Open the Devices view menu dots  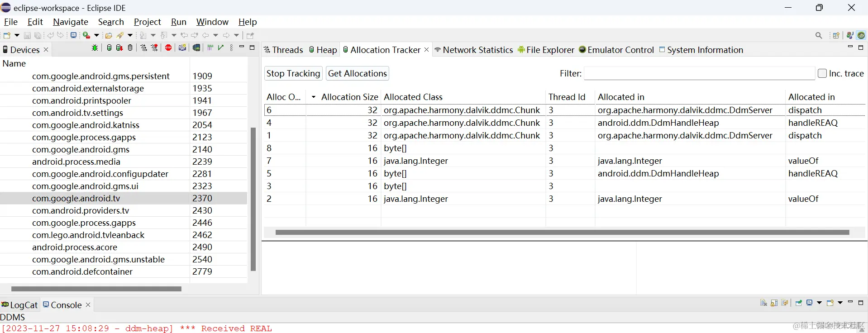(231, 48)
